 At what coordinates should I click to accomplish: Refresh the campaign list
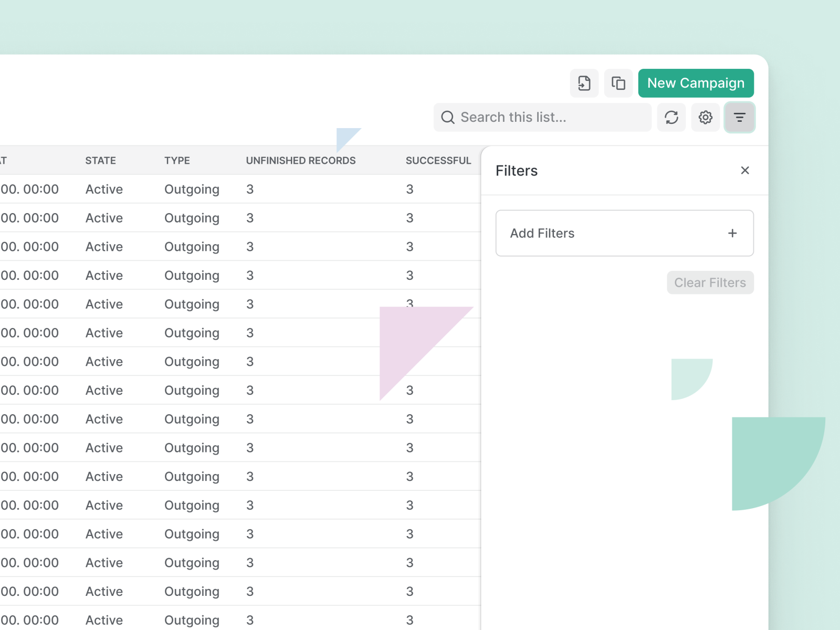(671, 117)
